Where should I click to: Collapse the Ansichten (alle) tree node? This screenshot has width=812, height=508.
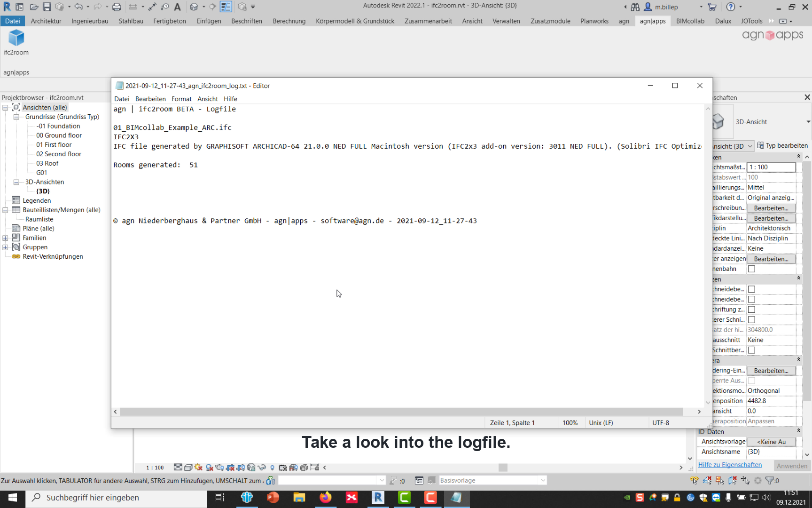pyautogui.click(x=5, y=107)
